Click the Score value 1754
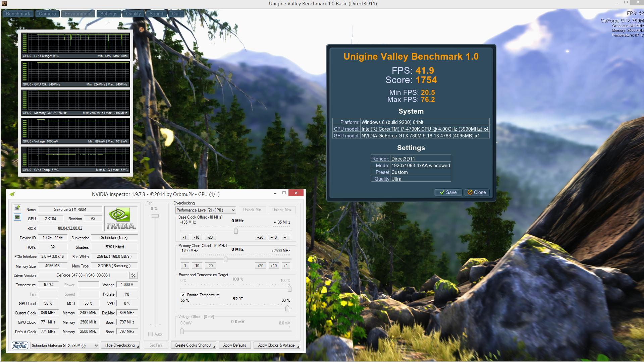 pyautogui.click(x=426, y=80)
